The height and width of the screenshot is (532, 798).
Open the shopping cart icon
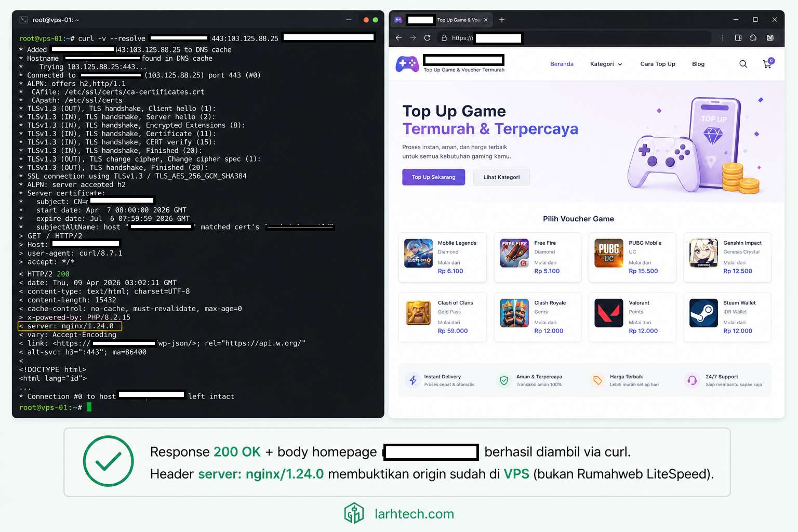[x=768, y=63]
